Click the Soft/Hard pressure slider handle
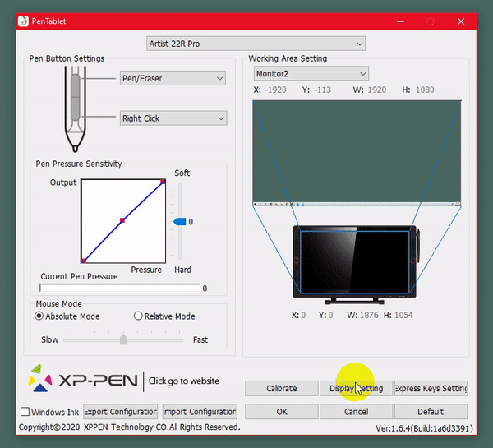 (x=179, y=221)
